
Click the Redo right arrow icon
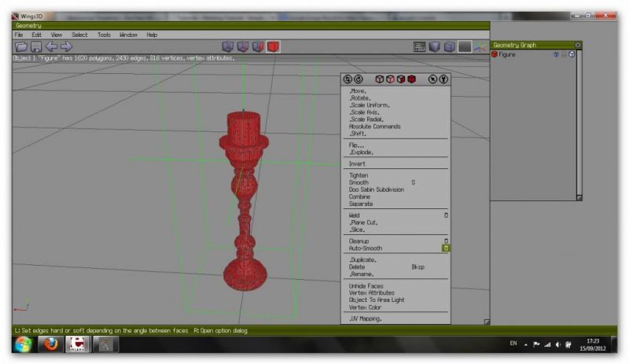point(66,47)
